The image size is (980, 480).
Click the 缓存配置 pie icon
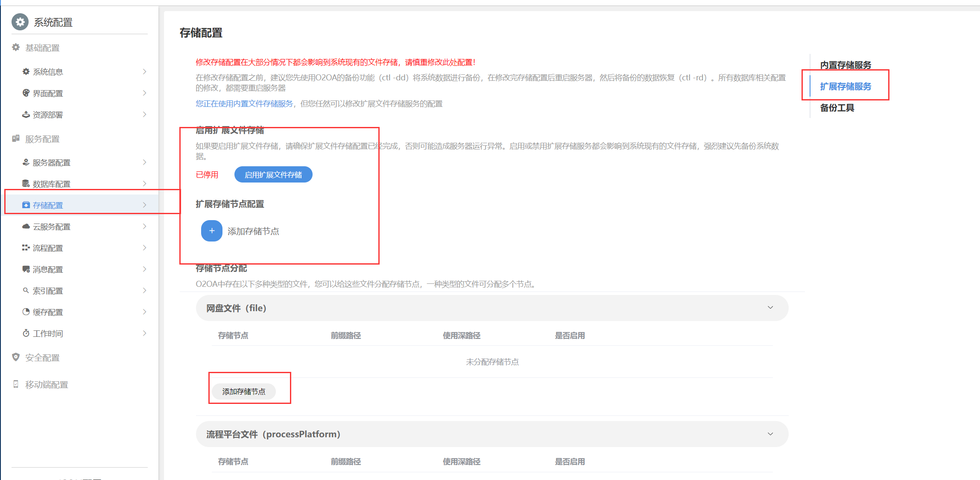point(26,312)
